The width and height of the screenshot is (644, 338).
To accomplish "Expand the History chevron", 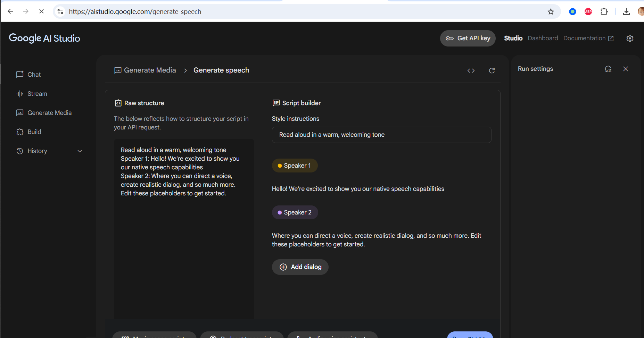I will [80, 151].
